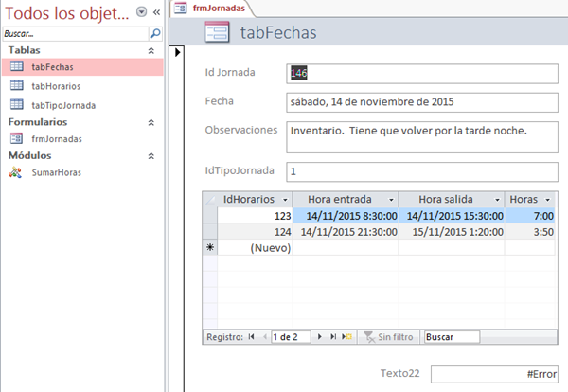
Task: Select the SumarHoras module icon
Action: point(15,172)
